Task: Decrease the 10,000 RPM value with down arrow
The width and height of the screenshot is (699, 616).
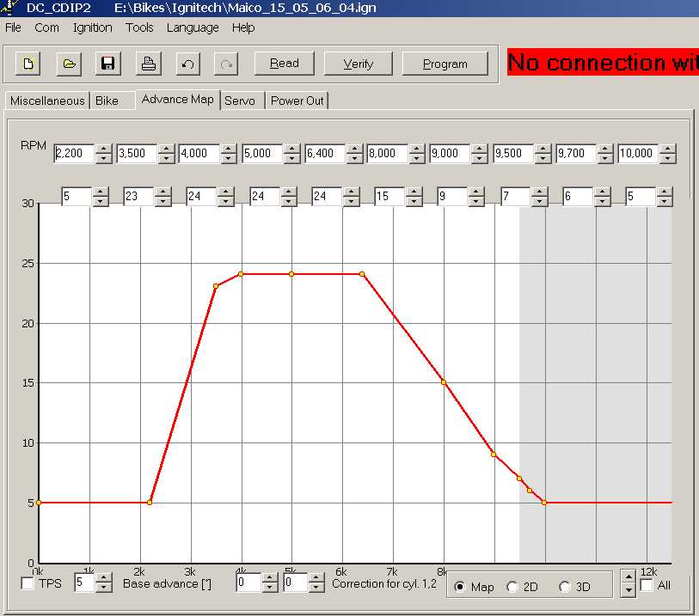Action: (x=667, y=159)
